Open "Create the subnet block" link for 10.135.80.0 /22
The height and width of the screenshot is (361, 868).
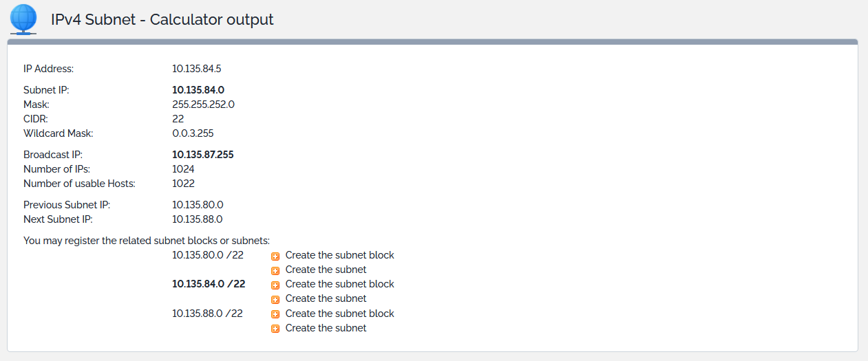(339, 255)
